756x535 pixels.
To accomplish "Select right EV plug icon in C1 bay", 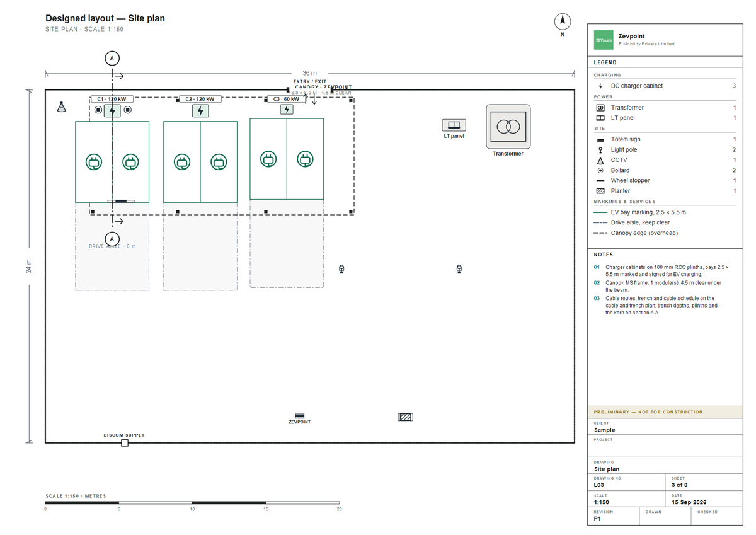I will [x=130, y=162].
